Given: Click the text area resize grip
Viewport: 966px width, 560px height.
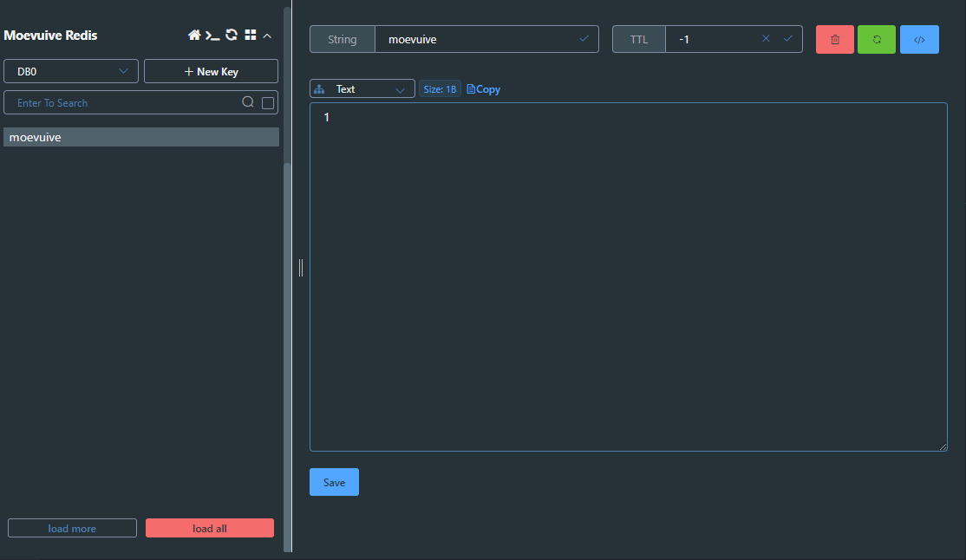Looking at the screenshot, I should (943, 447).
